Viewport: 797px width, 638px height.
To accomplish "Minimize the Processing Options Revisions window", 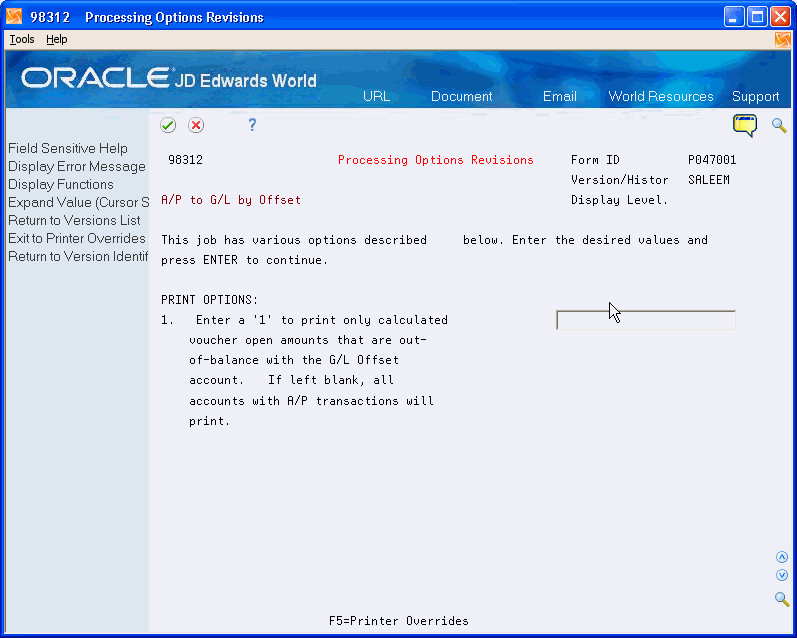I will click(733, 17).
